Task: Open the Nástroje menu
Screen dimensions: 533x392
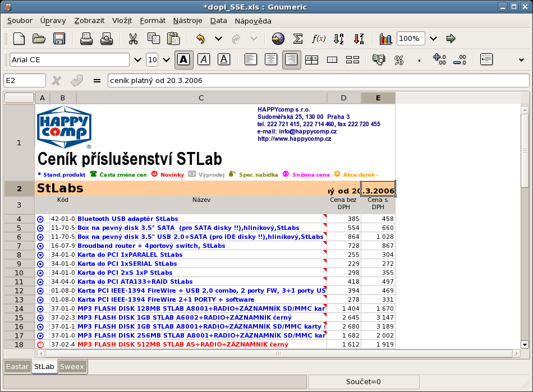Action: pos(187,21)
